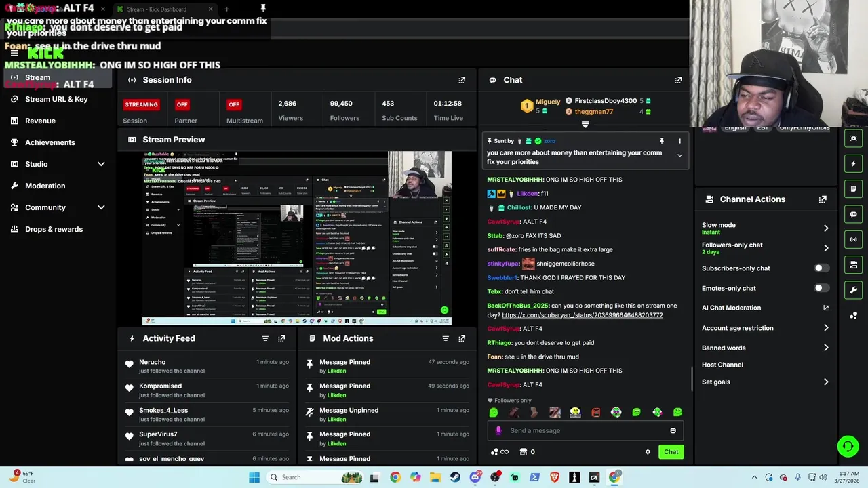Click the document icon in right sidebar
This screenshot has width=868, height=488.
click(853, 188)
